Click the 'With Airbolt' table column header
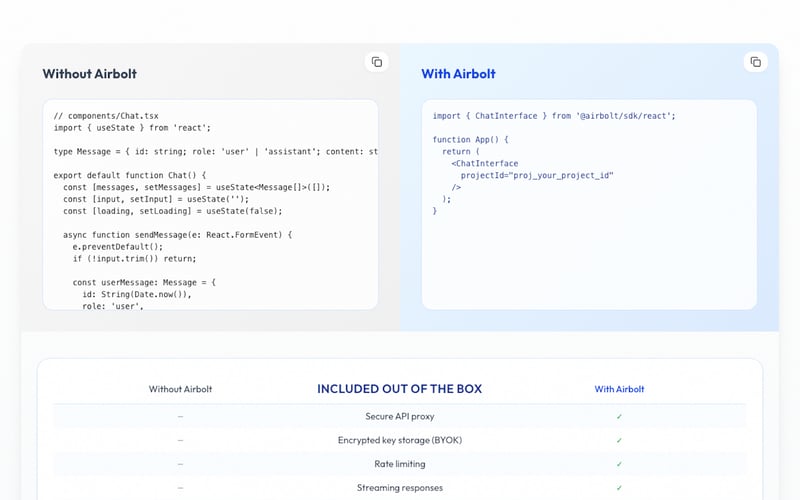This screenshot has height=500, width=800. (x=619, y=389)
